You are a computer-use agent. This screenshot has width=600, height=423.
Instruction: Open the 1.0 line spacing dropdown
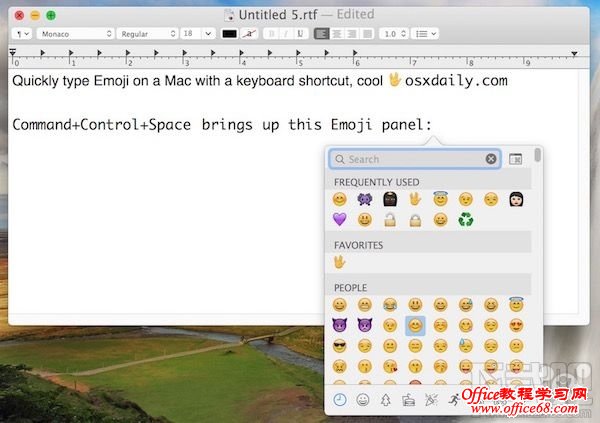pyautogui.click(x=394, y=34)
